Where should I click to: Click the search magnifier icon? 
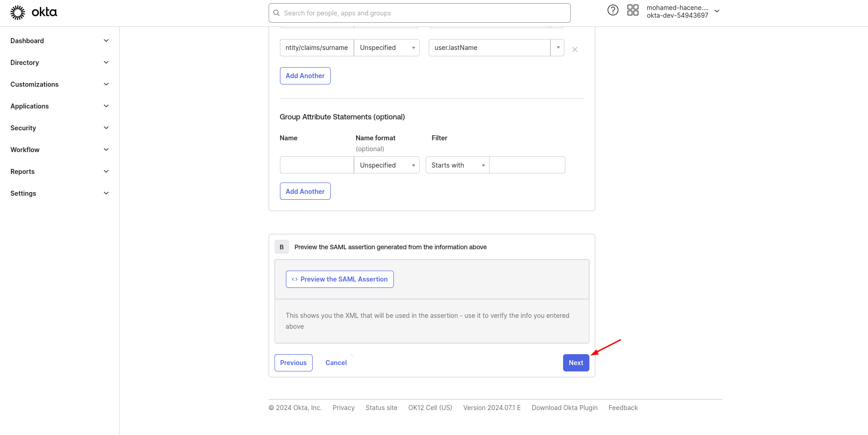coord(276,13)
